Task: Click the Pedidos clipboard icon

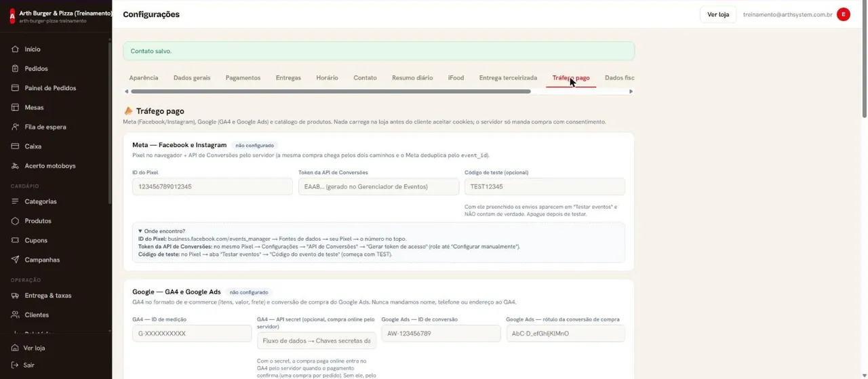Action: pyautogui.click(x=15, y=68)
